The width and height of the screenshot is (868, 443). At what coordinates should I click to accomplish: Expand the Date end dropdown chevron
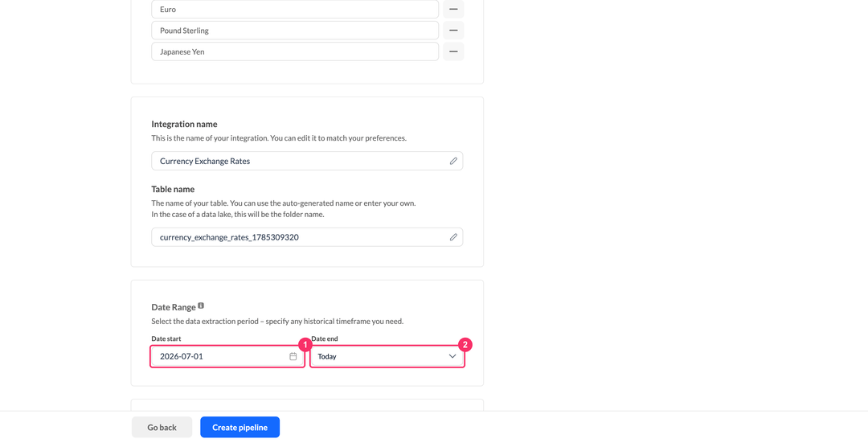pyautogui.click(x=452, y=357)
